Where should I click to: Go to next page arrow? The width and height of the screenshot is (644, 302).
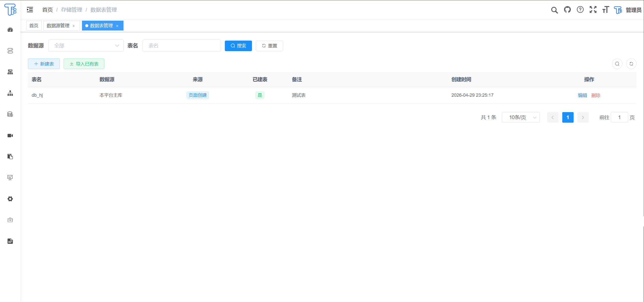(583, 117)
